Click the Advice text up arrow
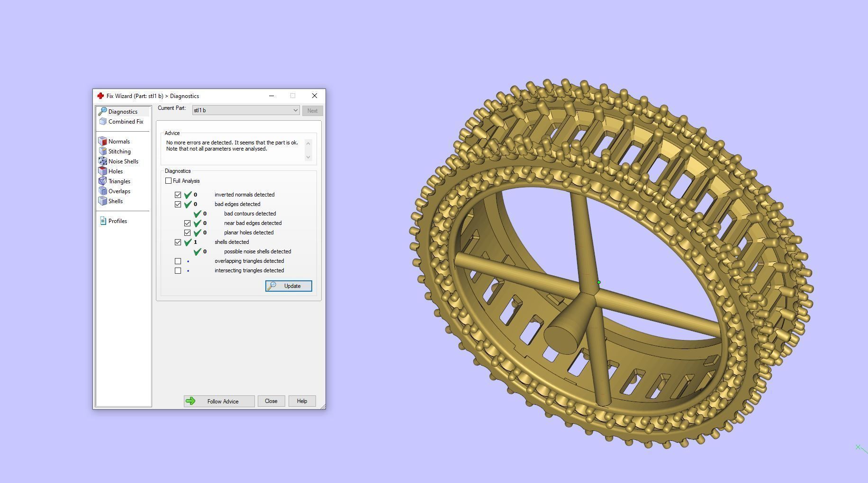868x483 pixels. pos(308,143)
